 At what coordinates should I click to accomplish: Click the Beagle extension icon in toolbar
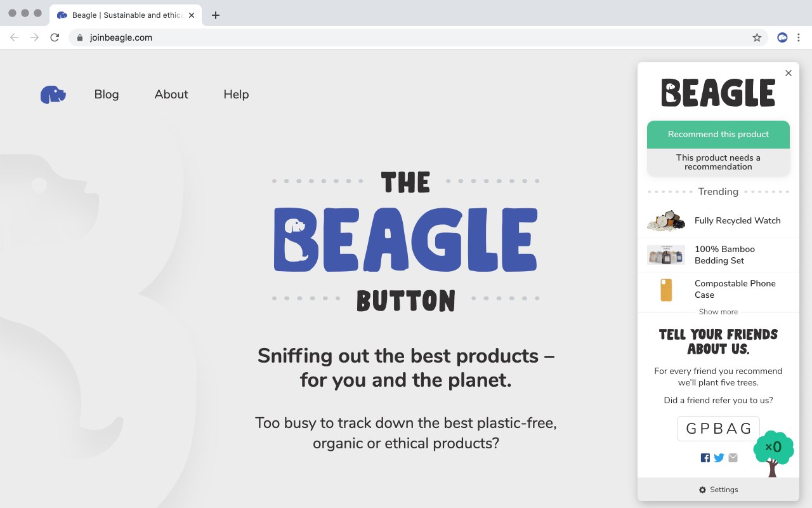(782, 37)
